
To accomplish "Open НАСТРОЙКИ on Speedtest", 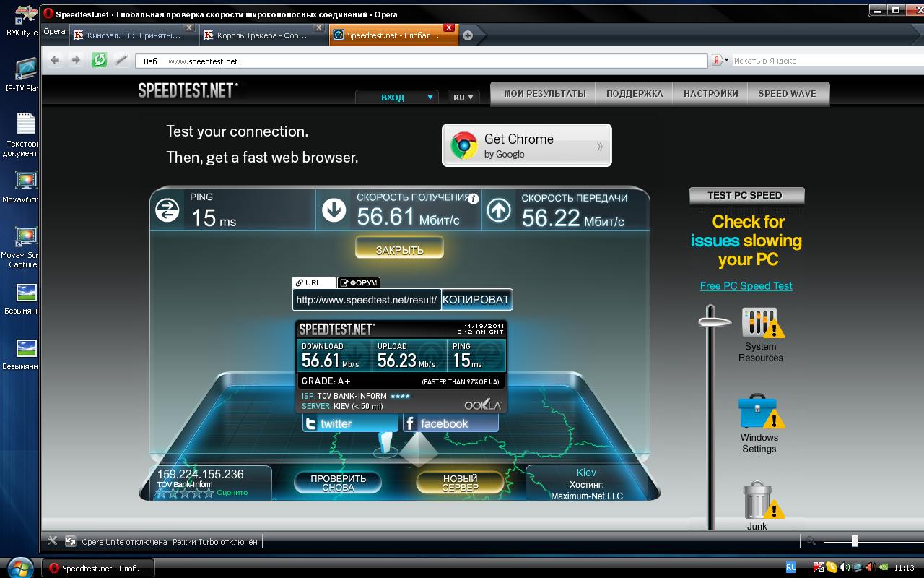I will 711,94.
